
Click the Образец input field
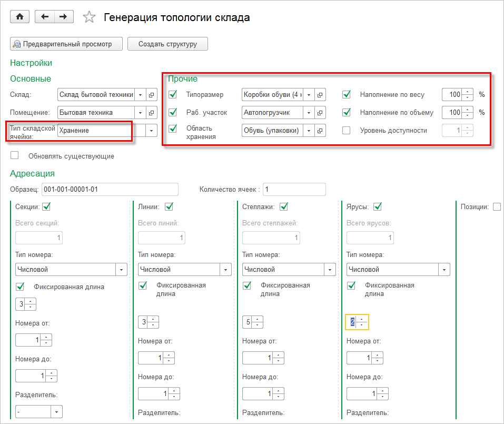(x=110, y=190)
